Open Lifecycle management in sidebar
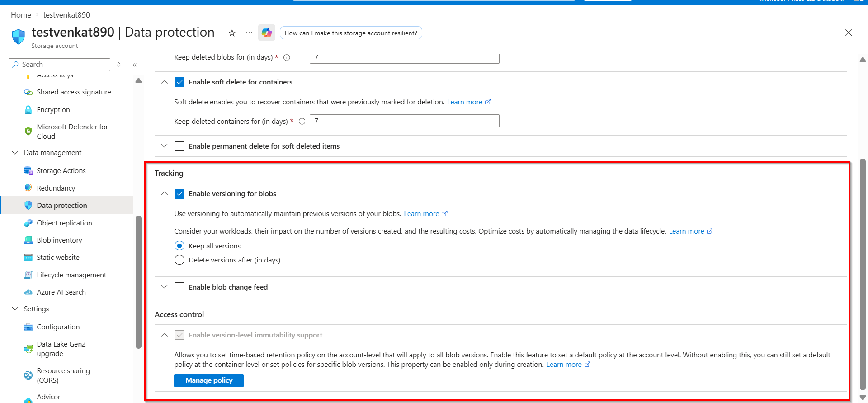Screen dimensions: 868x403 65,275
